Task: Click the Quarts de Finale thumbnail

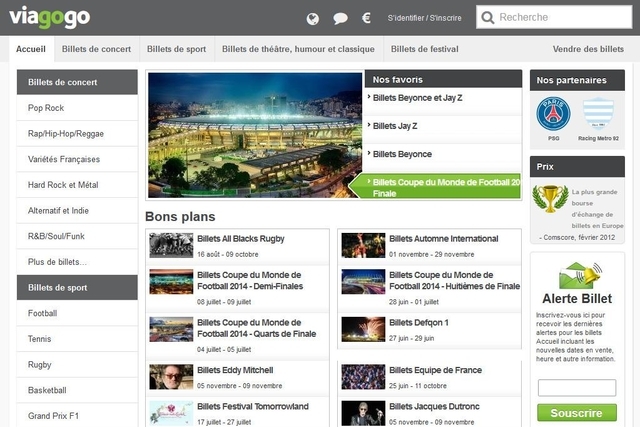Action: [x=171, y=329]
